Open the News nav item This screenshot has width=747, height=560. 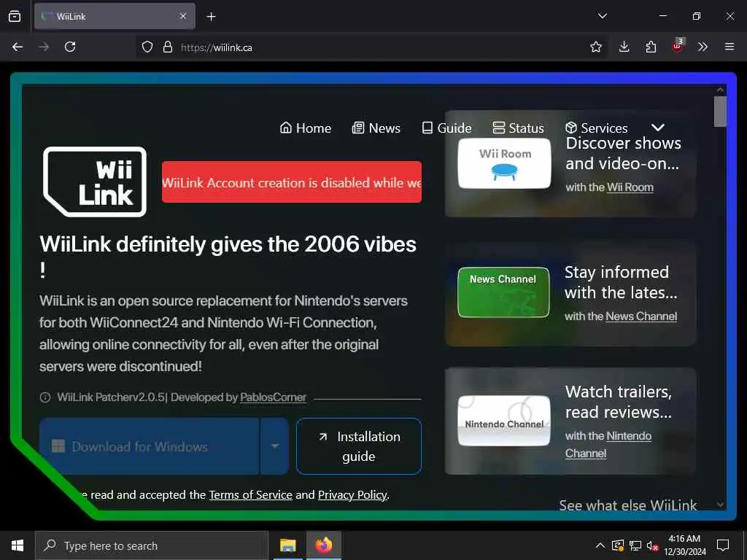pos(376,128)
